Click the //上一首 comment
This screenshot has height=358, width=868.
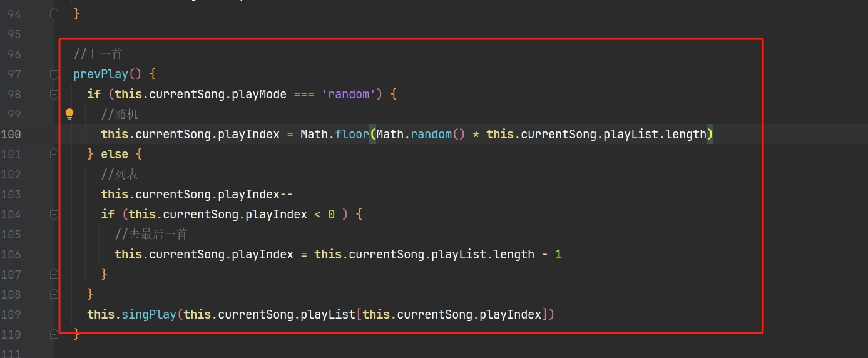tap(98, 54)
